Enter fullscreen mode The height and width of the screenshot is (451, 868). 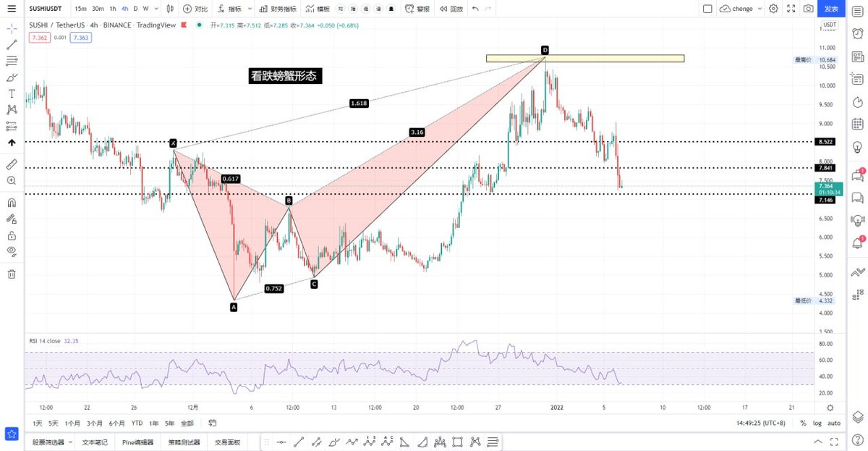pyautogui.click(x=791, y=9)
